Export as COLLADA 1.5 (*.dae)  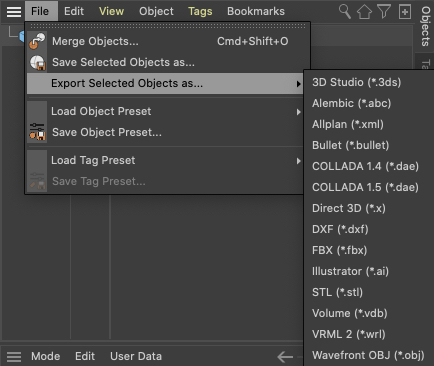click(x=369, y=187)
